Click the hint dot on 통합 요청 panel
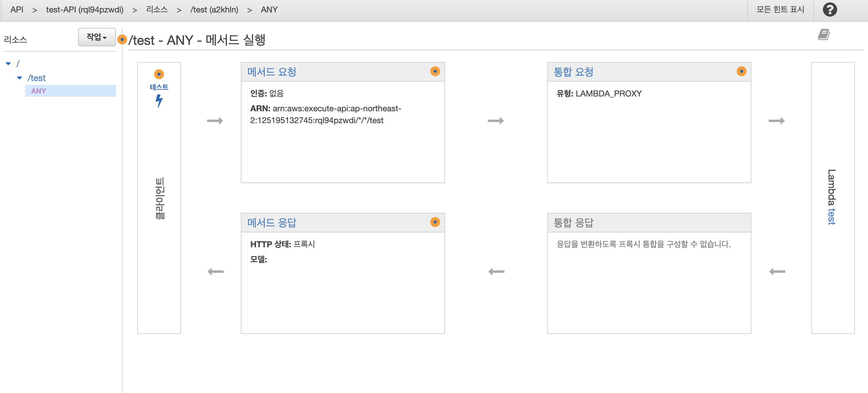The width and height of the screenshot is (868, 393). coord(741,72)
